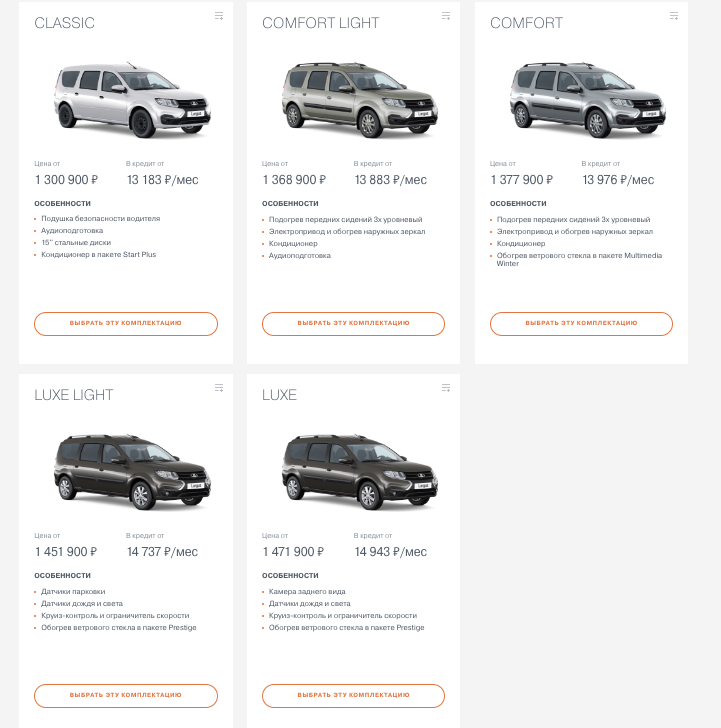Open the silver COMFORT car image
This screenshot has width=721, height=728.
581,99
